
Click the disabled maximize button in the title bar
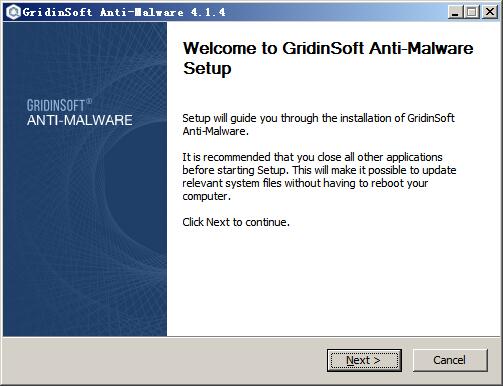click(472, 12)
